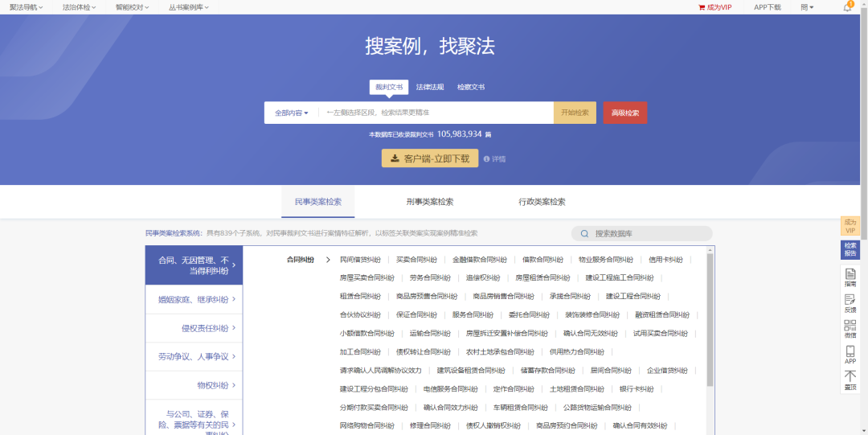Open the 丛书案例库 dropdown menu
868x435 pixels.
(189, 7)
